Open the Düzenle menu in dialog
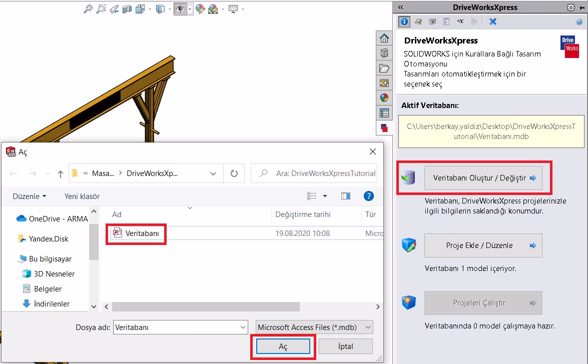This screenshot has height=364, width=588. [x=29, y=196]
